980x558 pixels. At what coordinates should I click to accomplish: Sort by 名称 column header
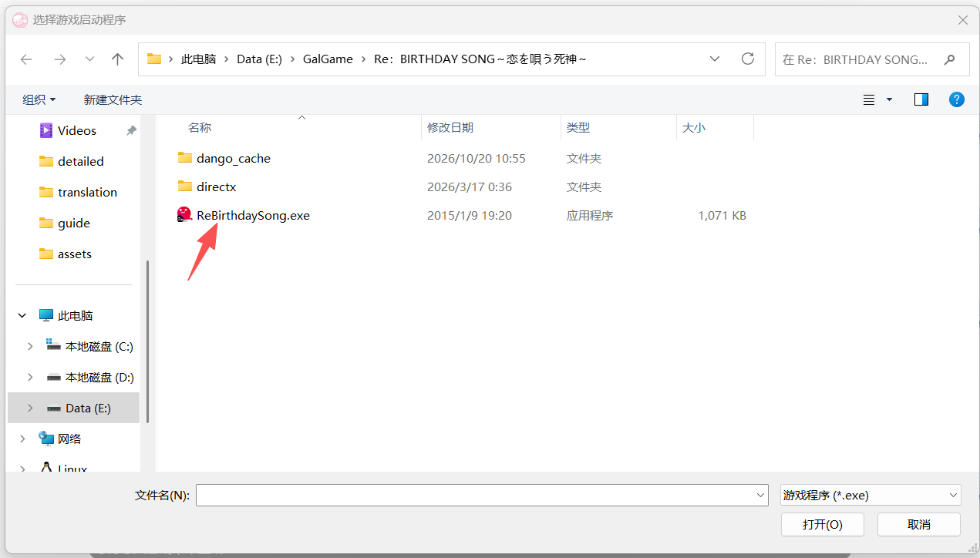click(200, 127)
